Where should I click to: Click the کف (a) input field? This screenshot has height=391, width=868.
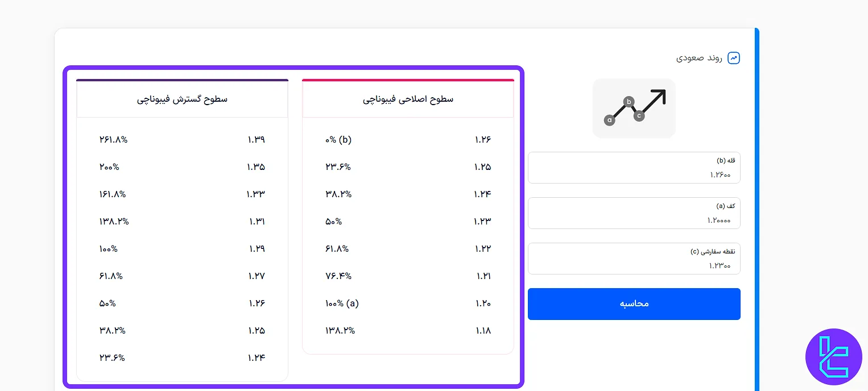click(x=634, y=213)
